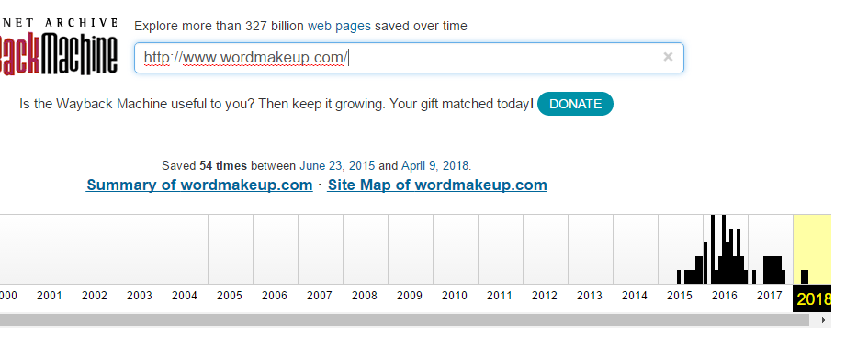Screen dimensions: 868x337
Task: Open Summary of wordmakeup.com
Action: pyautogui.click(x=199, y=185)
